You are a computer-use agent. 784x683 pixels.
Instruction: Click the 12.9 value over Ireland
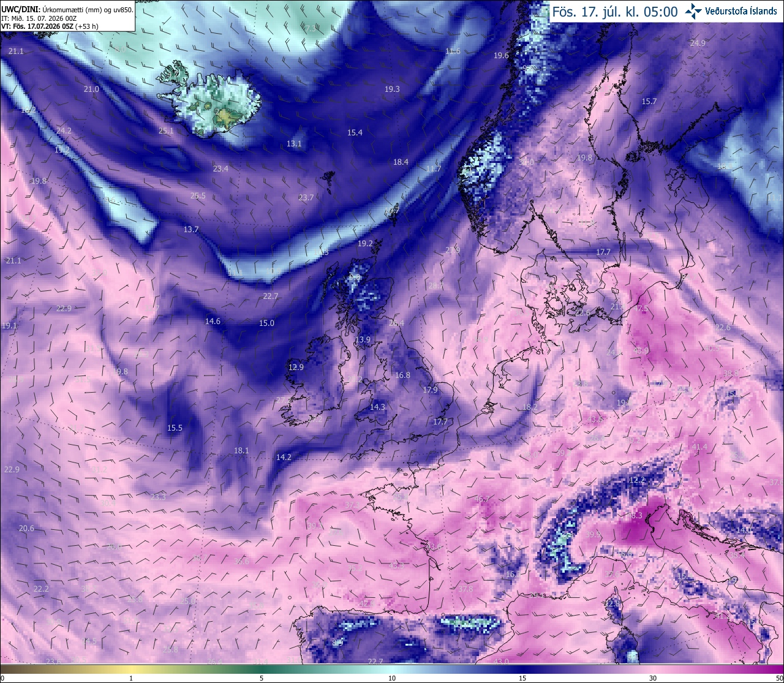point(296,367)
